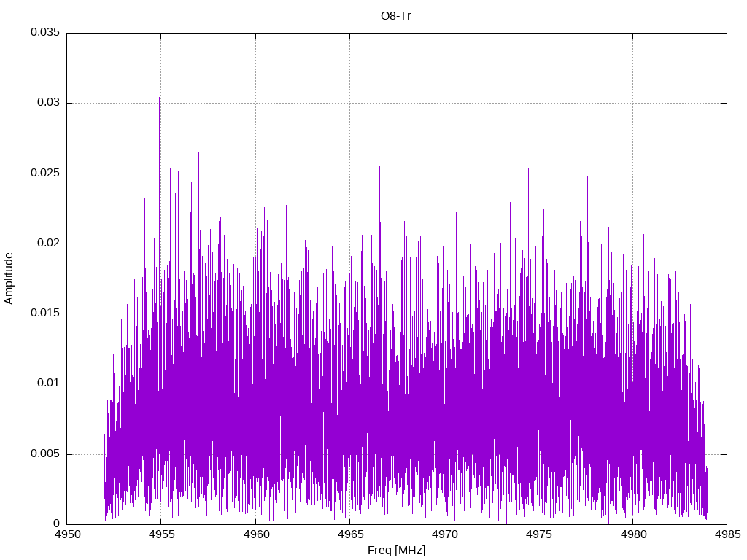Click the Freq [MHz] axis label
Screen dimensions: 747x560
click(x=396, y=551)
